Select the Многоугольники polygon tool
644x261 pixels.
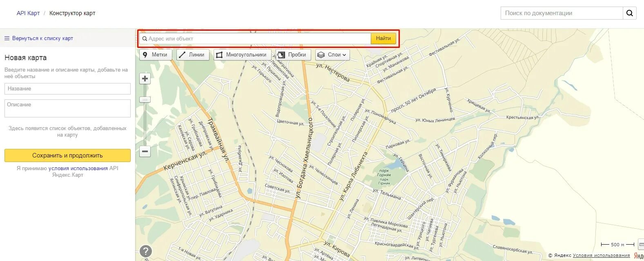pos(242,55)
